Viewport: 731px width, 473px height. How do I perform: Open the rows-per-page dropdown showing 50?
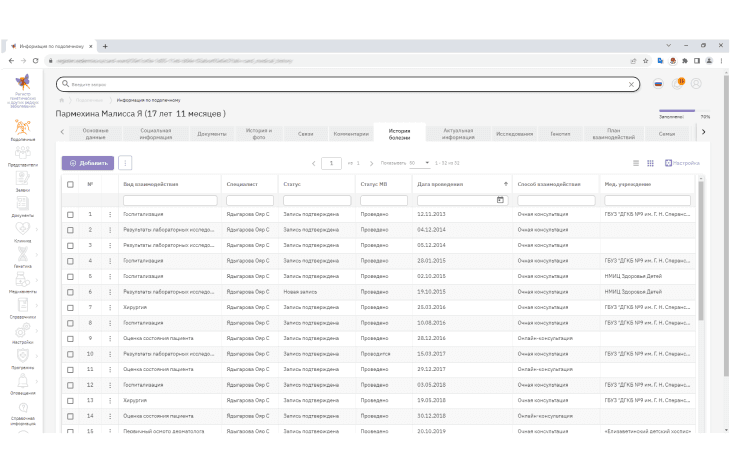tap(420, 163)
